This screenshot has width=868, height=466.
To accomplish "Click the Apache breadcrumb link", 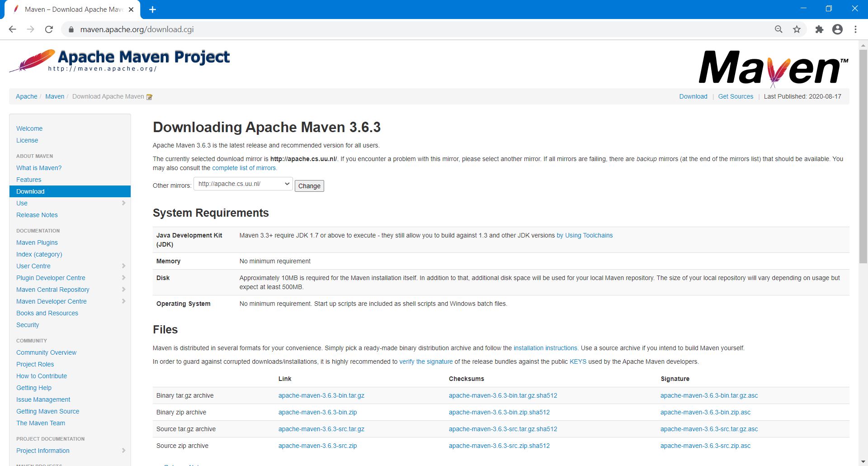I will point(27,96).
